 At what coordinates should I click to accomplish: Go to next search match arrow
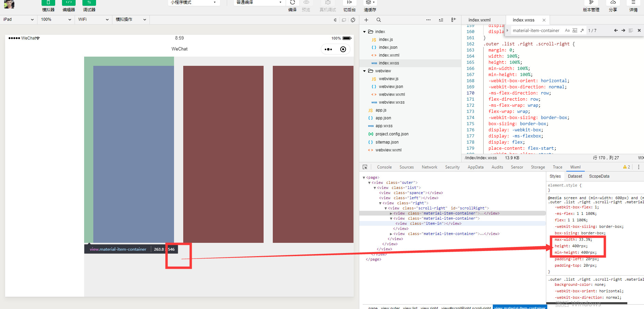pos(623,30)
